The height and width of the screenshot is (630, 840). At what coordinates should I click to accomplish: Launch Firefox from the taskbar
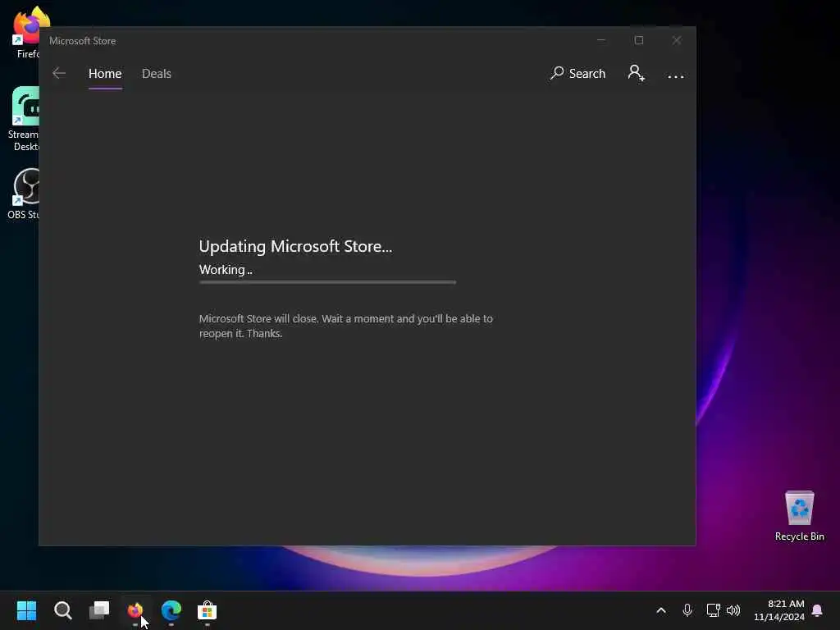[135, 610]
